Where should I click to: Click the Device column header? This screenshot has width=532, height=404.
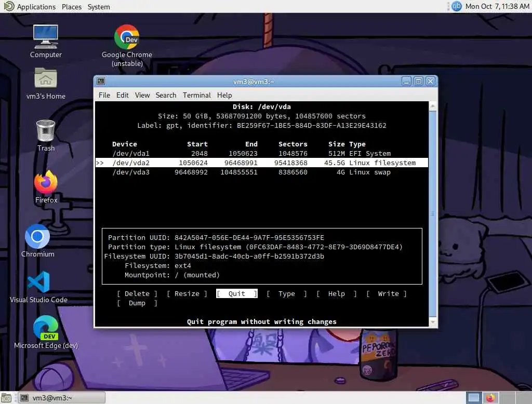125,144
